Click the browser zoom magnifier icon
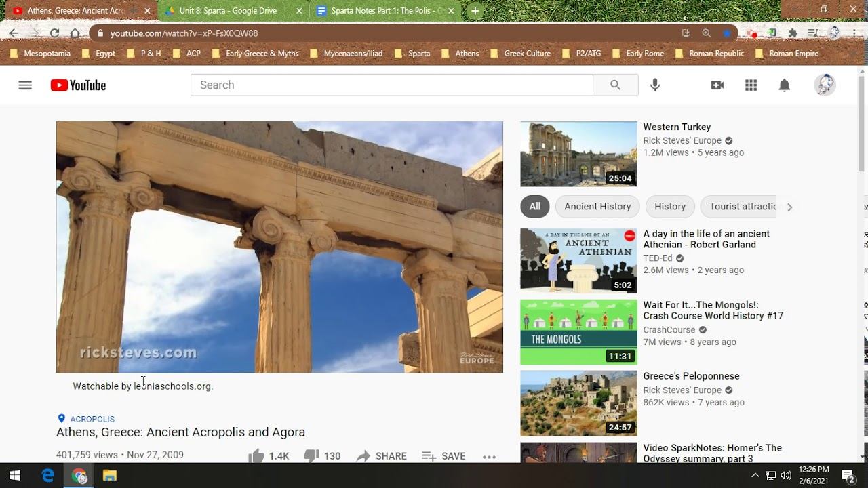 707,33
